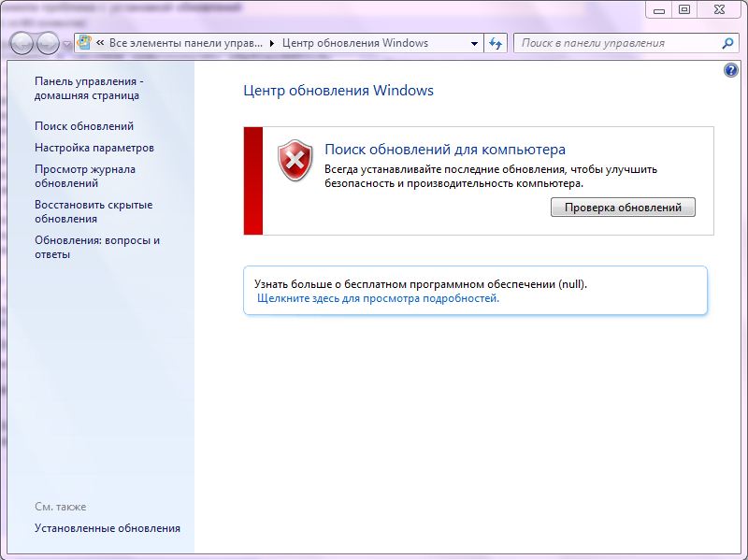
Task: Click the Back navigation arrow button
Action: click(22, 43)
